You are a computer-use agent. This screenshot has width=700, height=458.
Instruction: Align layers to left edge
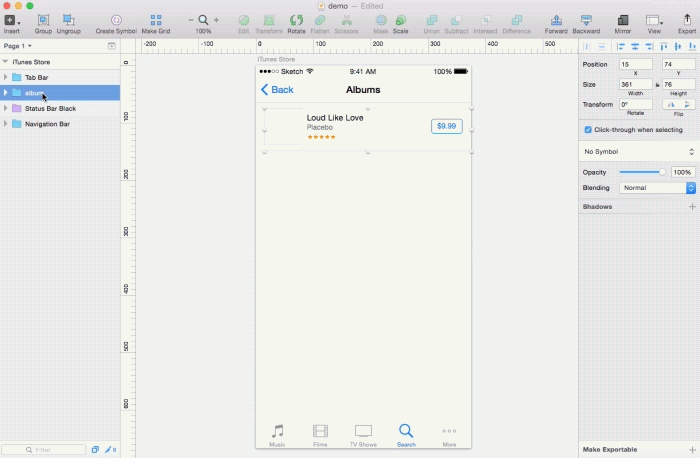(621, 46)
